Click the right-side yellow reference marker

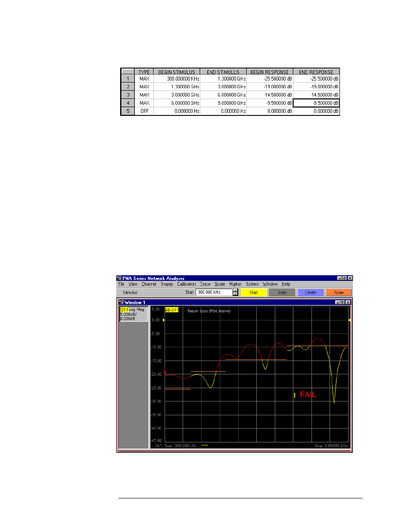pos(349,320)
